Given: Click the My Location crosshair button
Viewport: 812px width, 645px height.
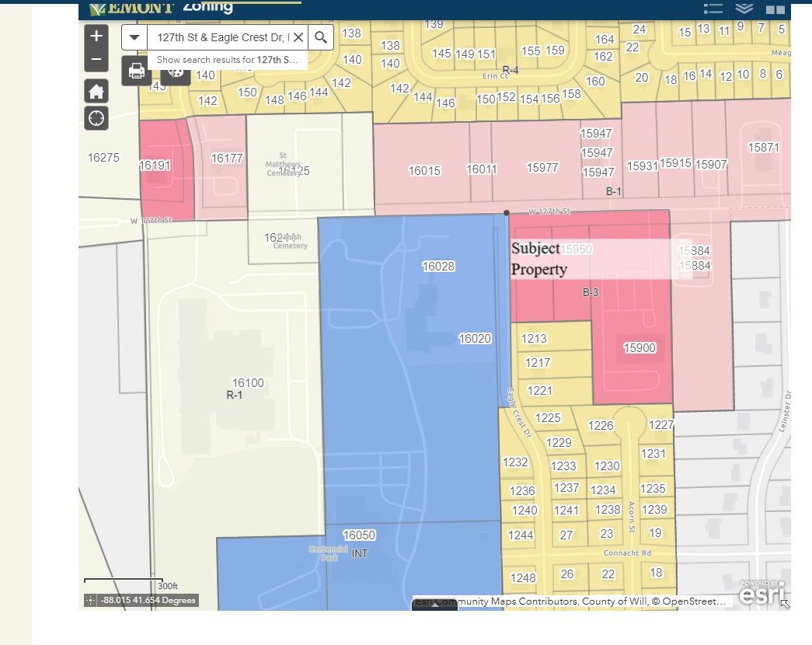Looking at the screenshot, I should (x=96, y=118).
